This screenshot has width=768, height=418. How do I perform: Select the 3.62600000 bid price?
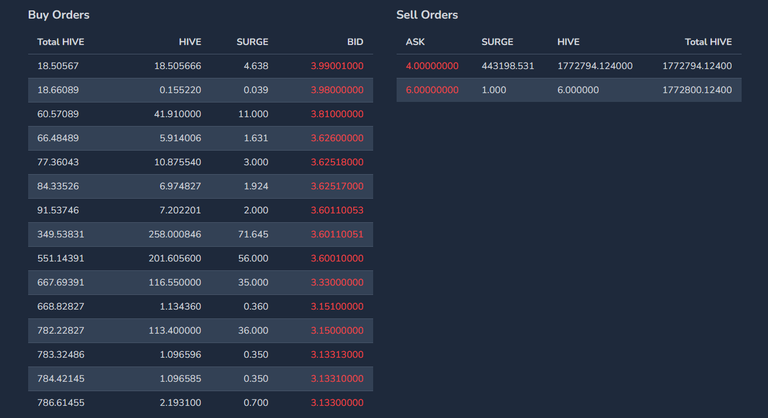337,138
